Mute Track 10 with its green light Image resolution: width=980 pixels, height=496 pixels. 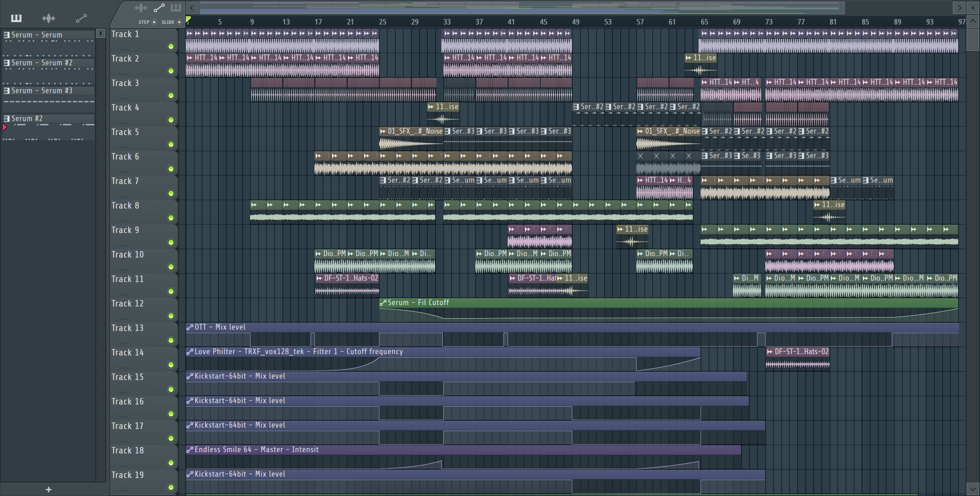tap(171, 267)
